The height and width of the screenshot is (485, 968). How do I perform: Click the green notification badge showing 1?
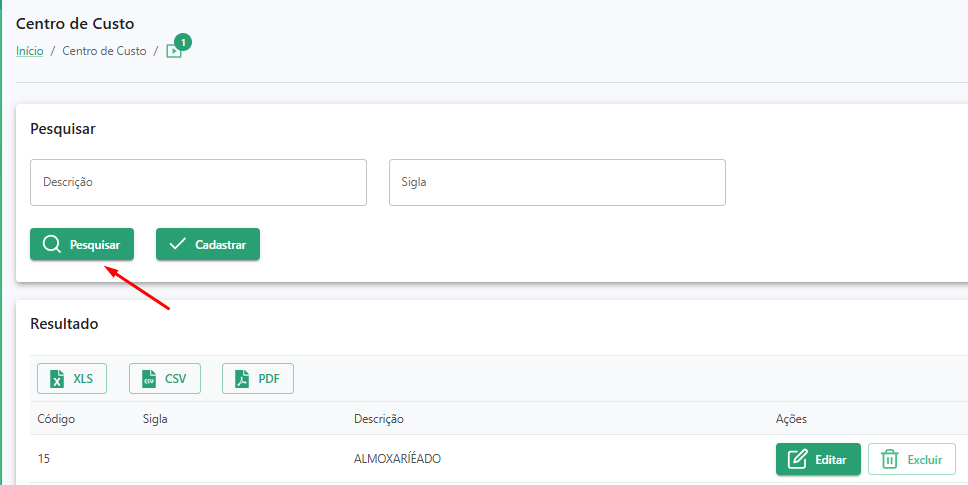pos(183,43)
